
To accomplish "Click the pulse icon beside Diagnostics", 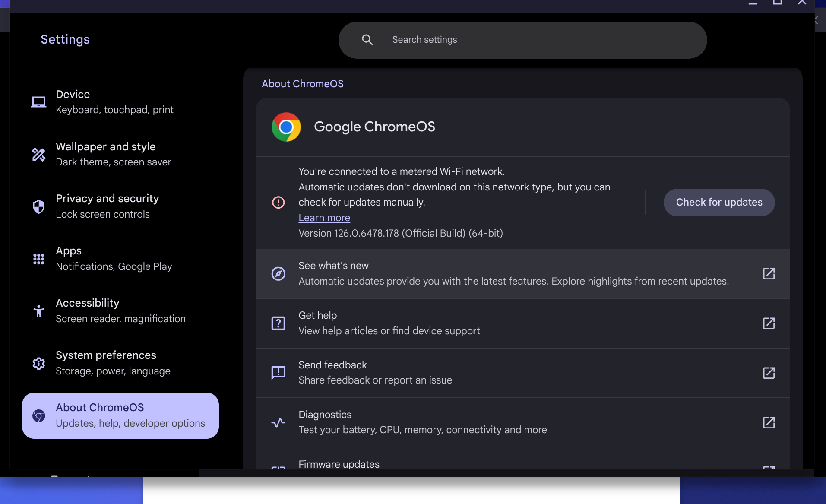I will click(278, 422).
